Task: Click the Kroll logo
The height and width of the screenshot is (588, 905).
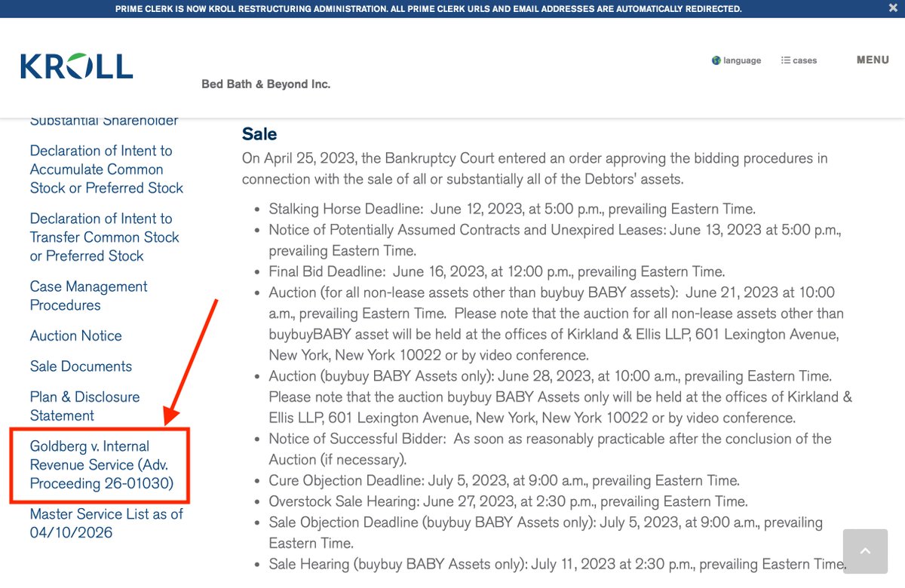Action: pos(77,66)
